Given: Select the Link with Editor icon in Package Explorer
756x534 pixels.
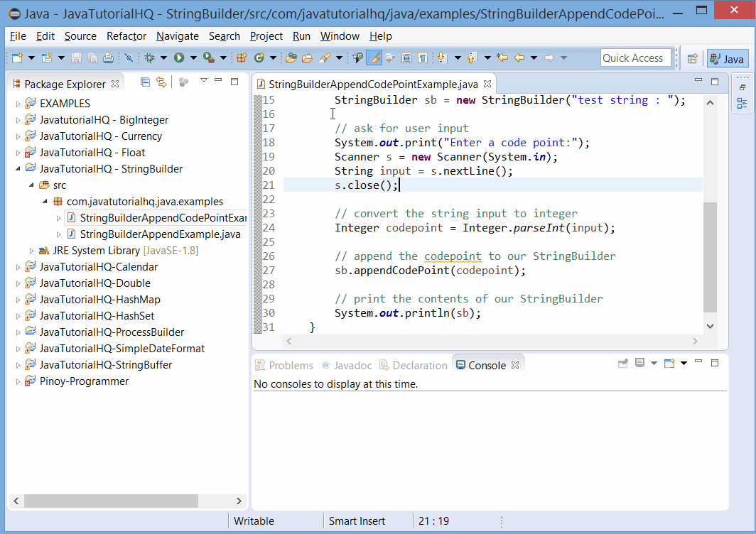Looking at the screenshot, I should point(161,82).
